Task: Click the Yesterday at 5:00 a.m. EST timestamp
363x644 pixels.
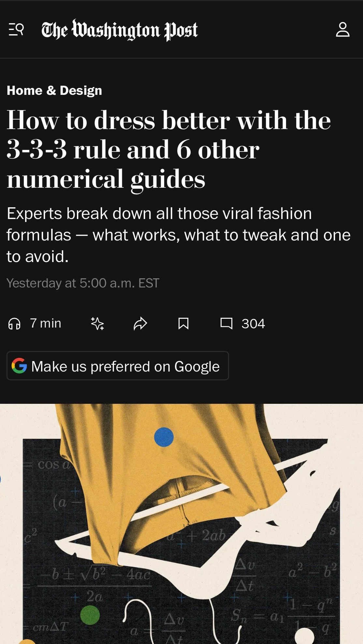Action: [x=83, y=283]
